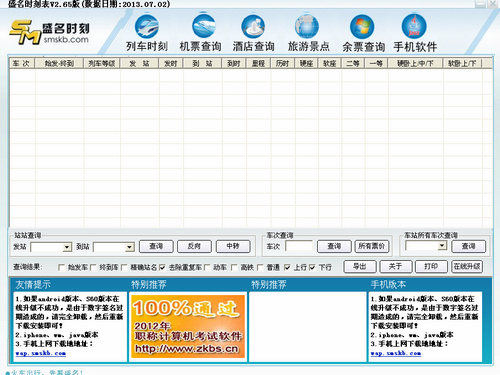The image size is (500, 375).
Task: Click the 导出 export button
Action: pyautogui.click(x=360, y=267)
